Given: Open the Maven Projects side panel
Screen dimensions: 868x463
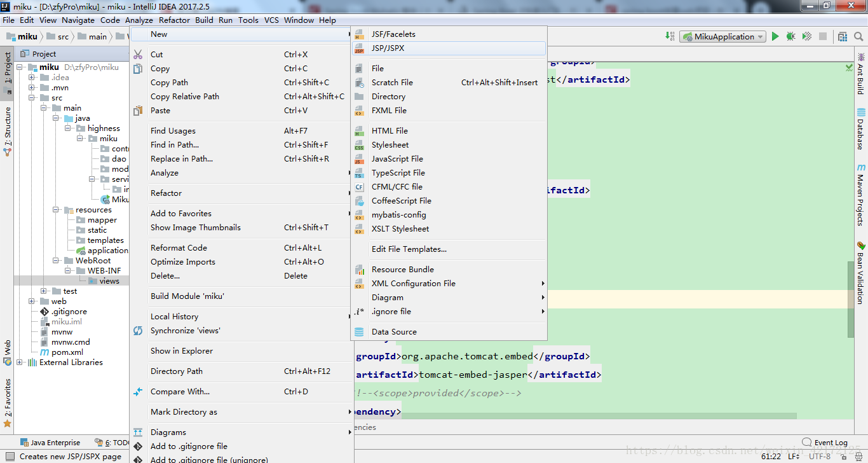Looking at the screenshot, I should (861, 195).
